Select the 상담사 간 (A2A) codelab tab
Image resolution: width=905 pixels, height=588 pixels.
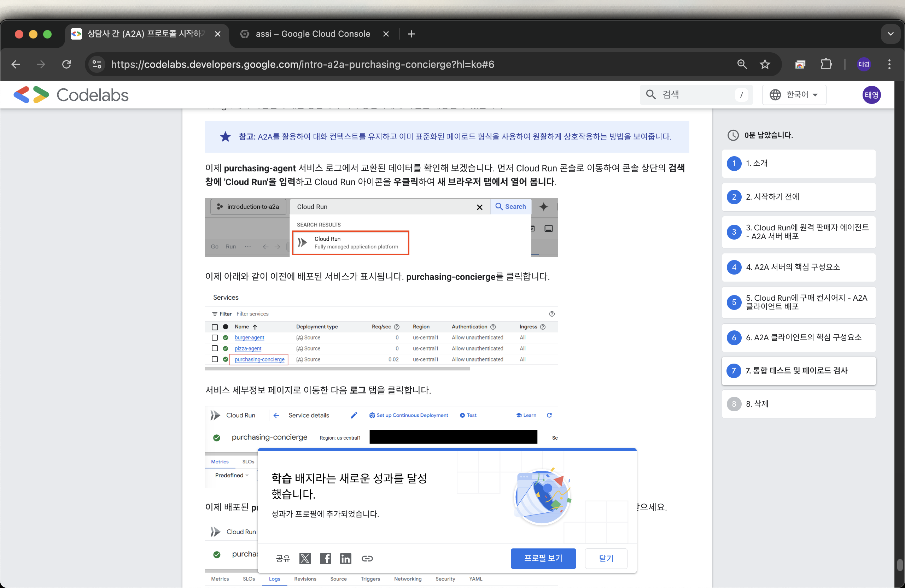[146, 34]
